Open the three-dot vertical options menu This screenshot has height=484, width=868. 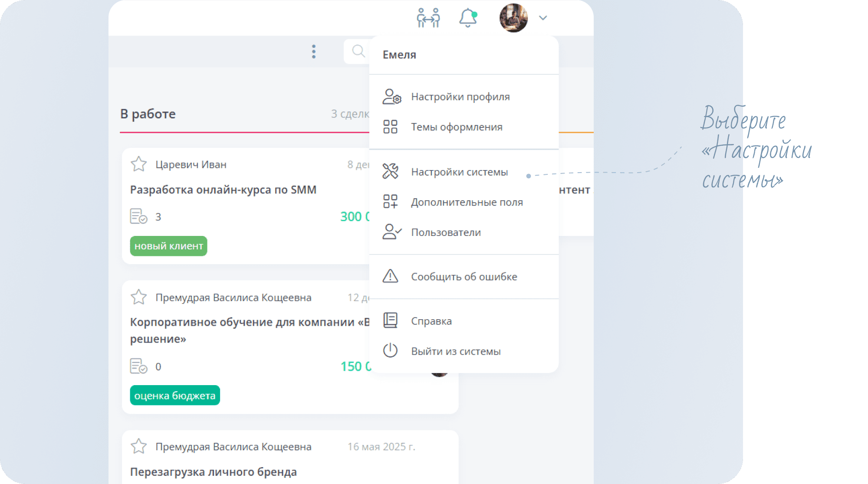pos(314,52)
